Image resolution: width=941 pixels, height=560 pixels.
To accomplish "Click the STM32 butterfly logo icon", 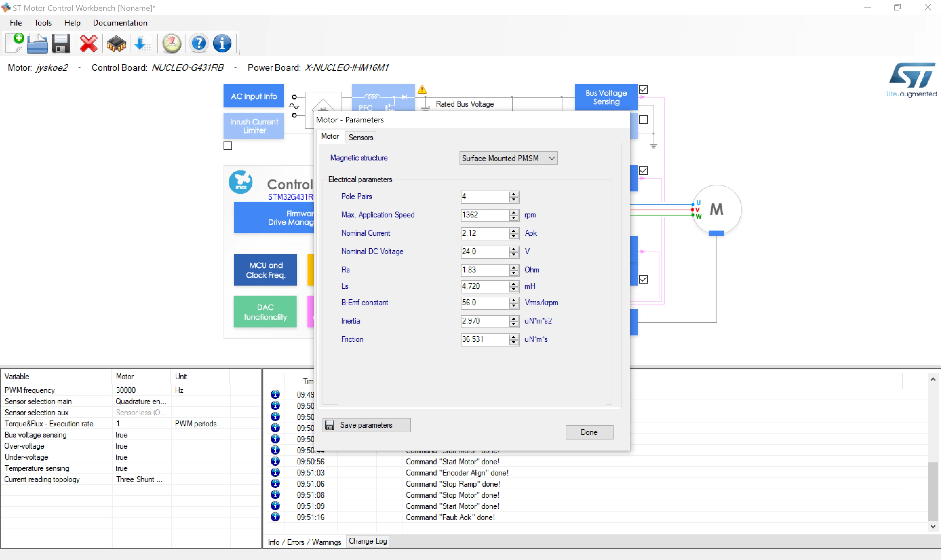I will click(241, 182).
